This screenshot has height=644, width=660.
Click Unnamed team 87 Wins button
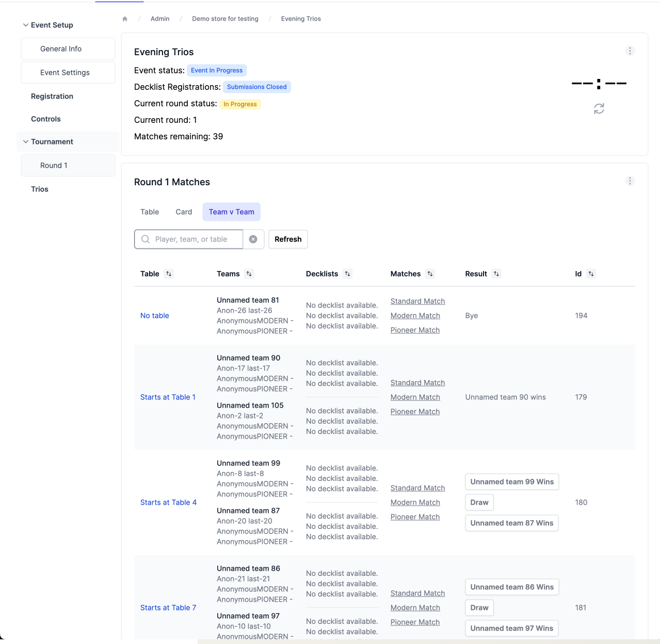512,523
